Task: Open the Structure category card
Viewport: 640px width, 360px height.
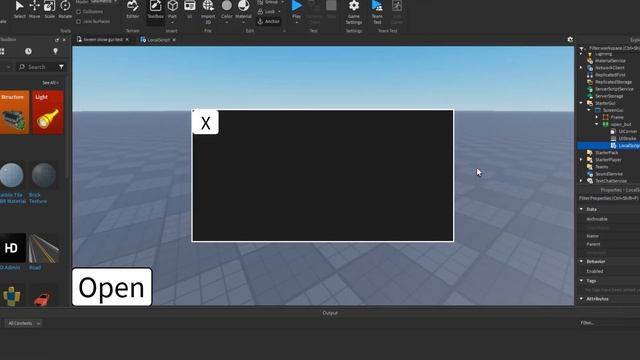Action: pyautogui.click(x=14, y=112)
